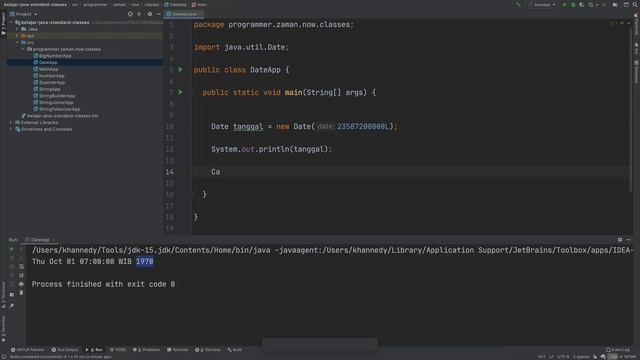Click run gutter arrow beside main method
This screenshot has height=360, width=640.
180,93
